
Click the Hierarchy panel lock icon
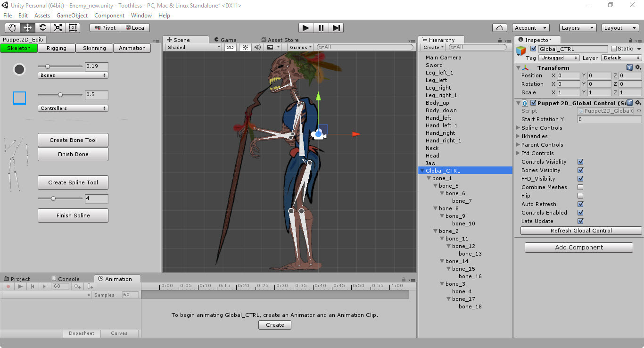[x=500, y=41]
